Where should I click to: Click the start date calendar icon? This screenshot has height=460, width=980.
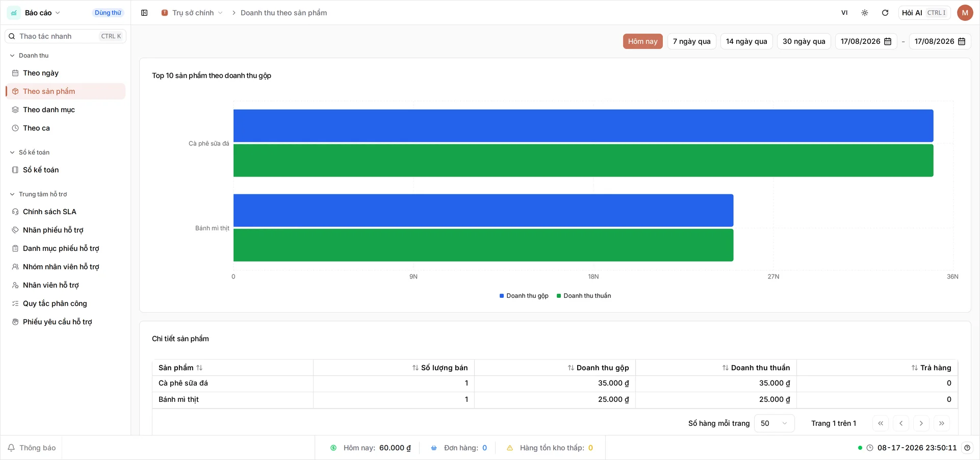pos(888,41)
